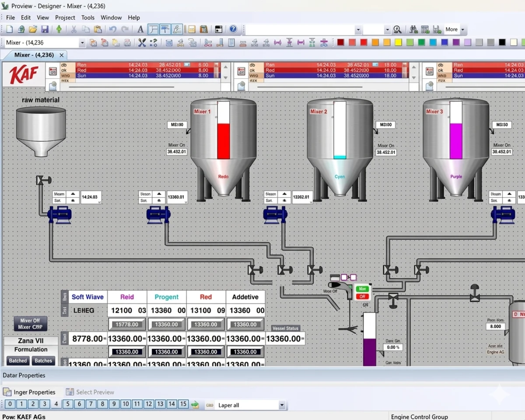Screen dimensions: 525x420
Task: Click the Mixer Off button
Action: click(x=30, y=324)
